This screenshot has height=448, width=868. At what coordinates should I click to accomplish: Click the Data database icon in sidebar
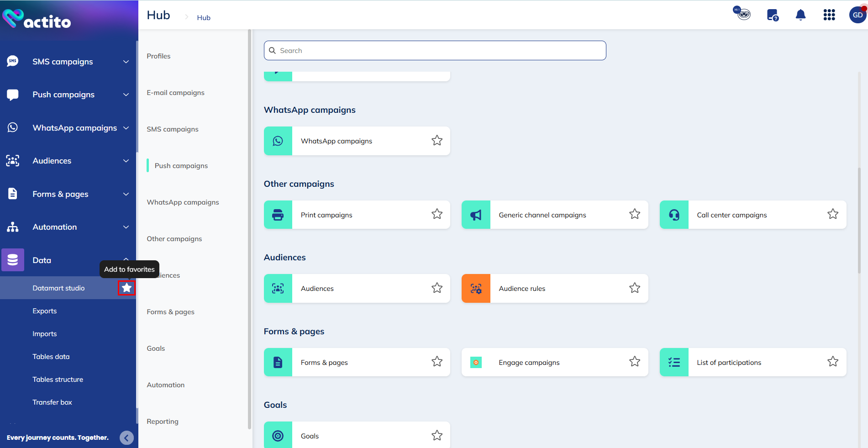click(13, 260)
